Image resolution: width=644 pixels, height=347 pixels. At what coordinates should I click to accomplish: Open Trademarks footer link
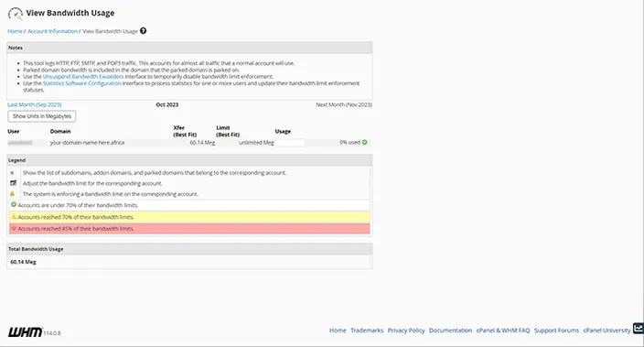tap(367, 331)
